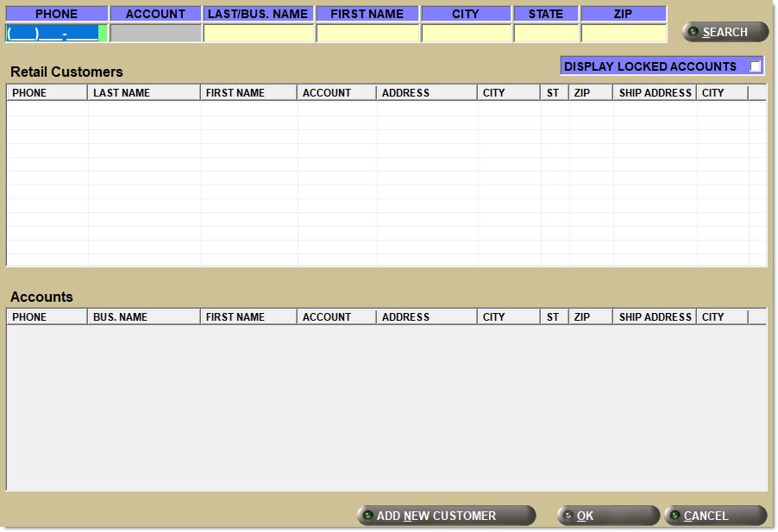The image size is (778, 532).
Task: Click the First Name search field
Action: click(x=367, y=34)
